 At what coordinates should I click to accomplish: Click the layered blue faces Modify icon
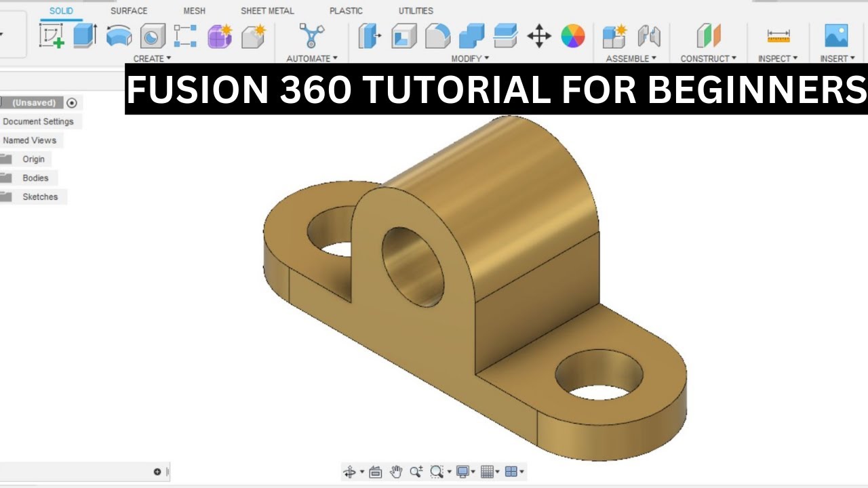coord(505,36)
